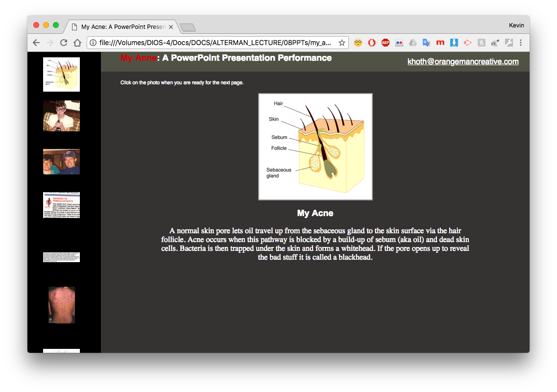Open the Chrome three-dot menu
557x392 pixels.
pyautogui.click(x=521, y=43)
